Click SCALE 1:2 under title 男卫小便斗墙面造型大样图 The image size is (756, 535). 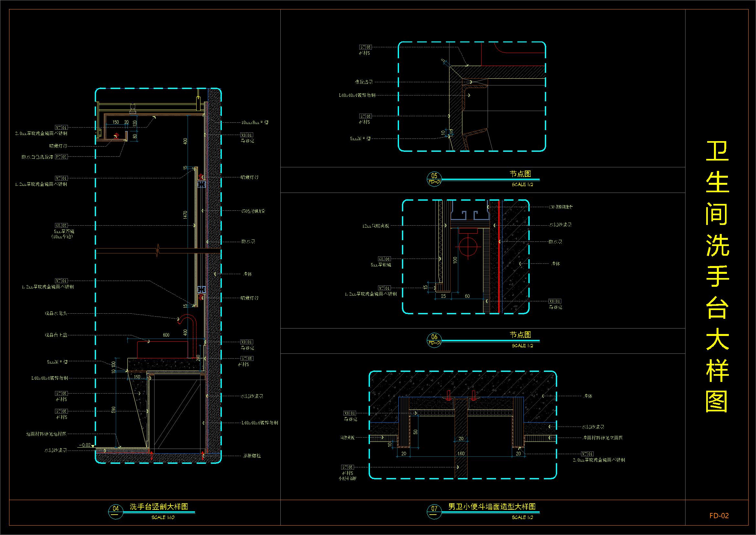click(522, 518)
